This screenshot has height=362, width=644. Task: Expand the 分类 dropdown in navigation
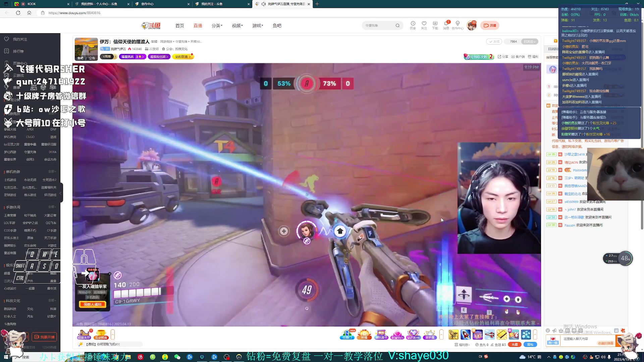coord(217,25)
